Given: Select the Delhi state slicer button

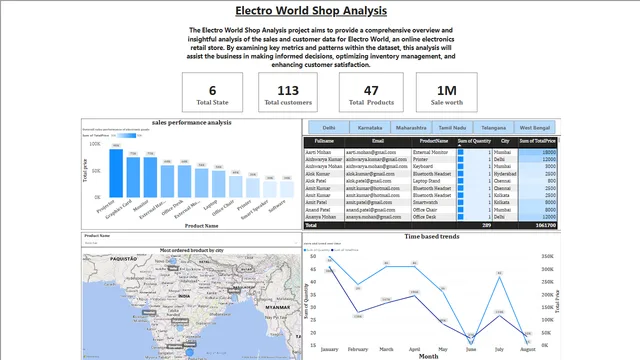Looking at the screenshot, I should [x=329, y=127].
